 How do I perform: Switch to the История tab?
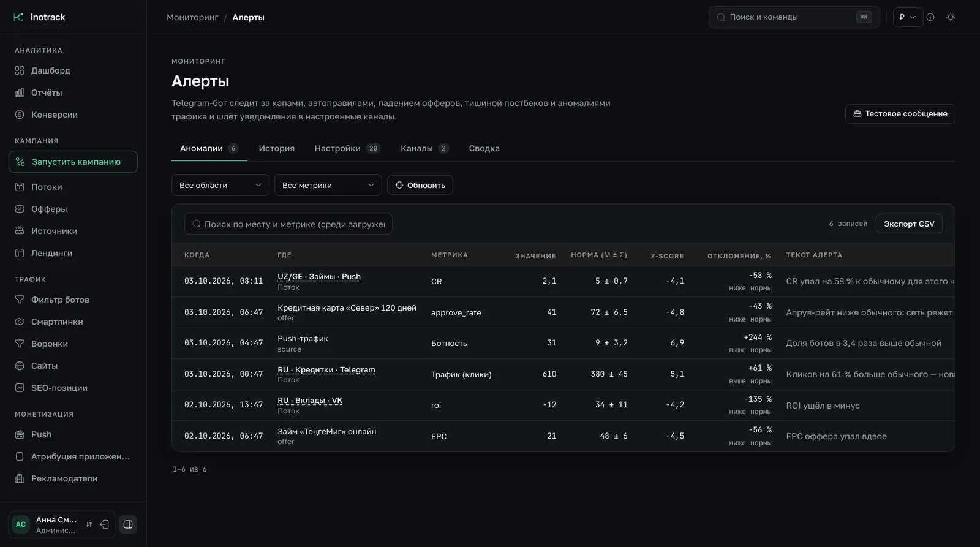[276, 148]
